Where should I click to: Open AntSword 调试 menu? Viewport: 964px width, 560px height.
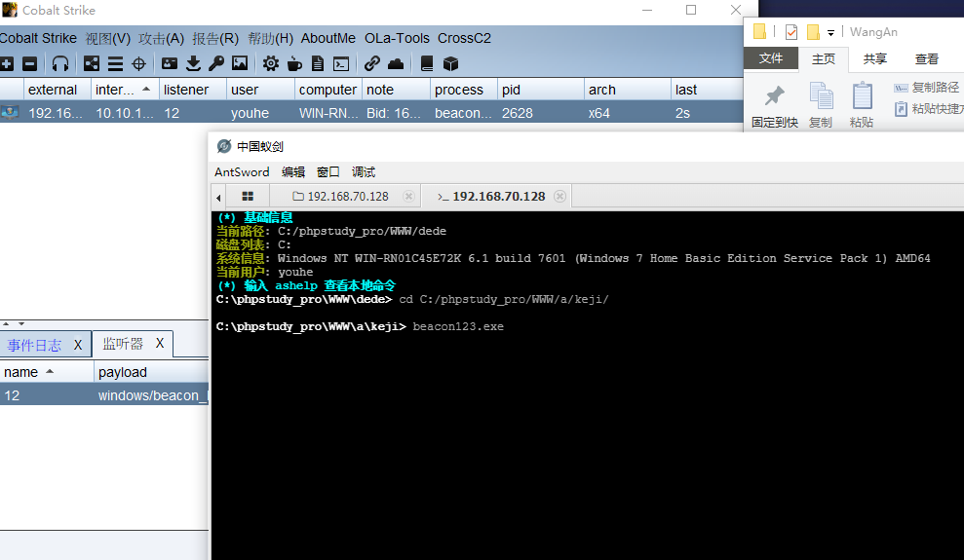point(364,172)
